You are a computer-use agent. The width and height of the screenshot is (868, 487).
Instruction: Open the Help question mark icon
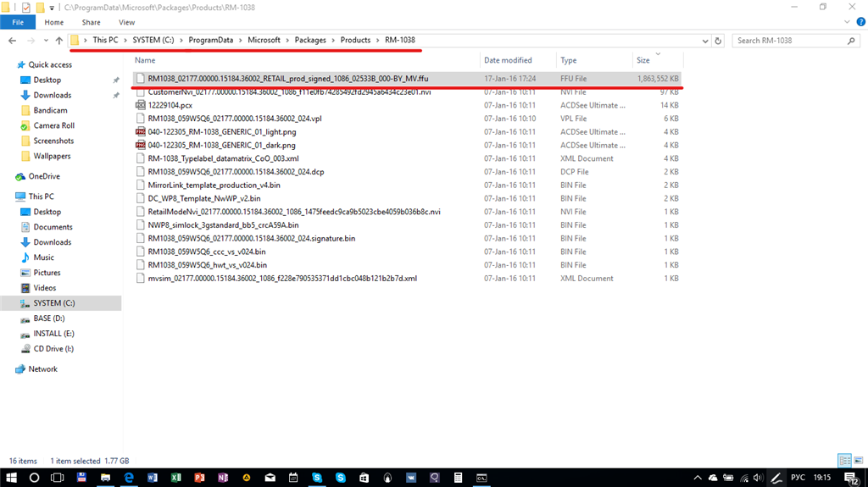[x=860, y=22]
